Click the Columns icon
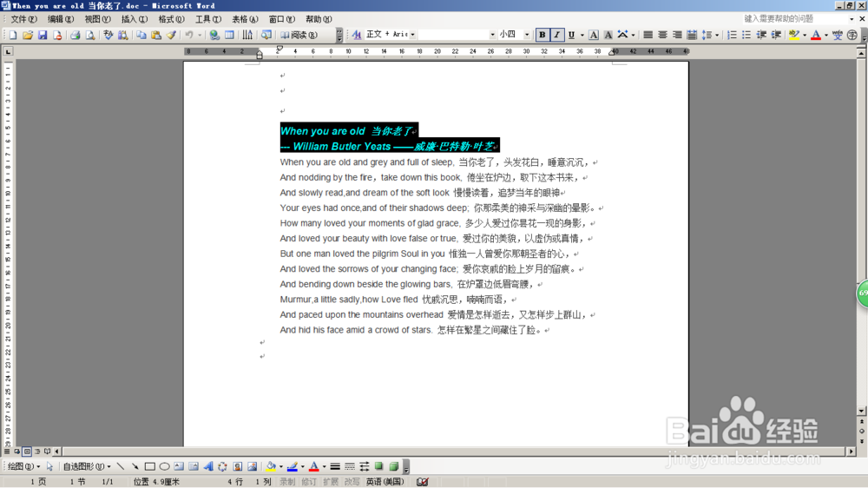Screen dimensions: 868x488 tap(247, 35)
